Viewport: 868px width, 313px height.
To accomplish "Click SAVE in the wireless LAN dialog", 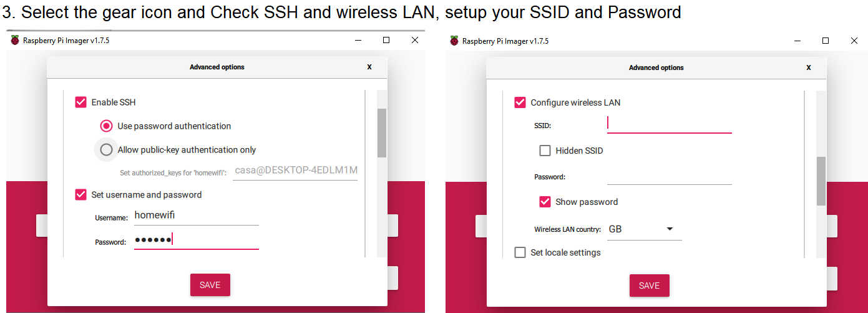I will 649,286.
